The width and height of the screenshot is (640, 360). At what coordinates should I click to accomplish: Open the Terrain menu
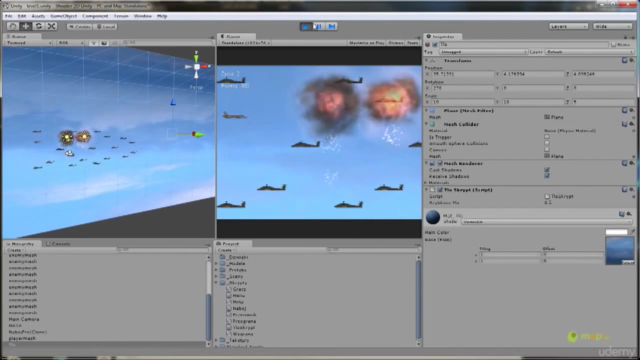pos(121,16)
